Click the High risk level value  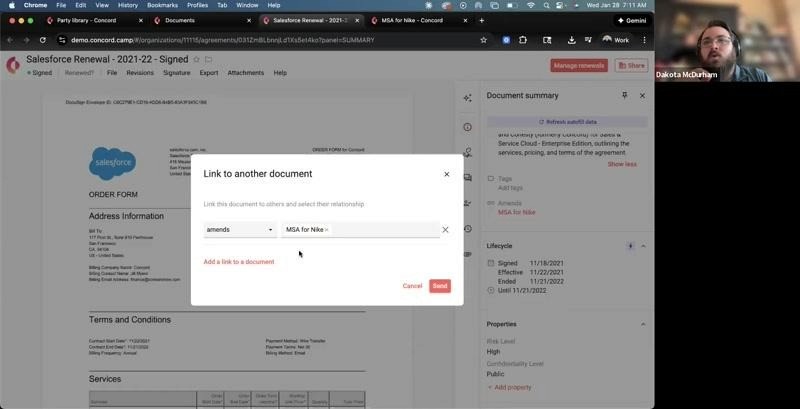coord(493,352)
